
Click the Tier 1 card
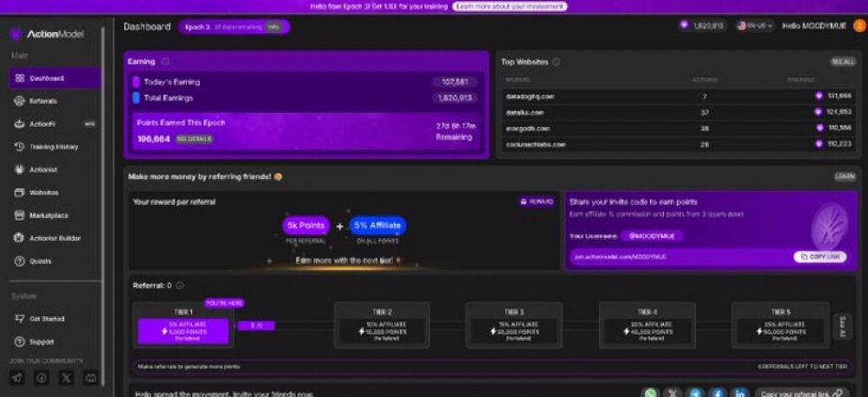point(183,325)
